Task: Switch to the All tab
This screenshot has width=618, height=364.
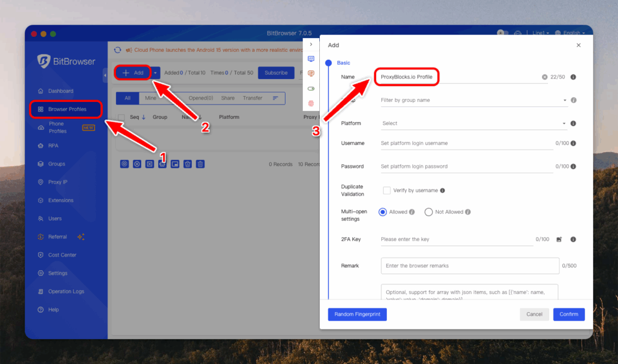Action: coord(127,98)
